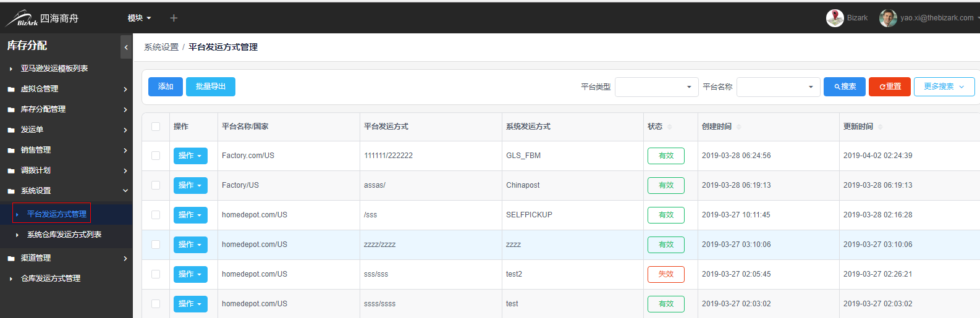Toggle the select-all checkbox in table header

156,127
